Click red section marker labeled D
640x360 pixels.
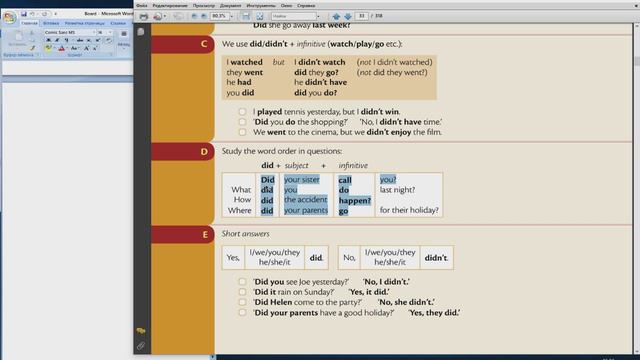point(183,152)
